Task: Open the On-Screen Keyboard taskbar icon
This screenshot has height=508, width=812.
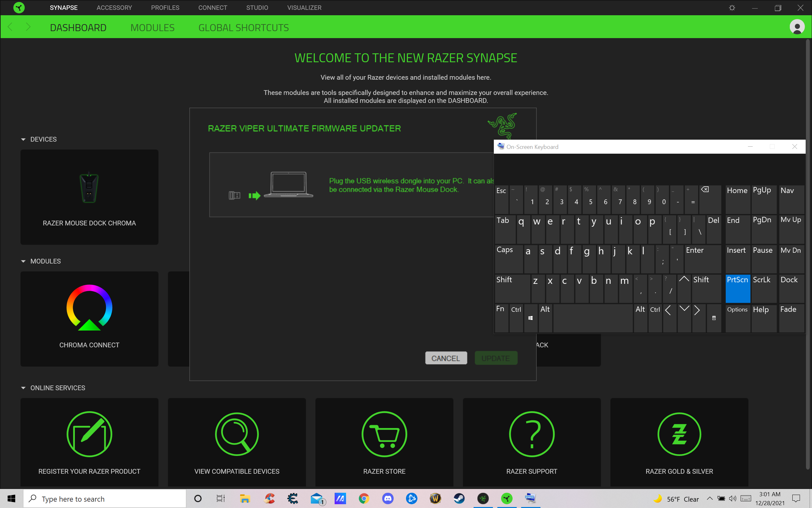Action: (x=530, y=498)
